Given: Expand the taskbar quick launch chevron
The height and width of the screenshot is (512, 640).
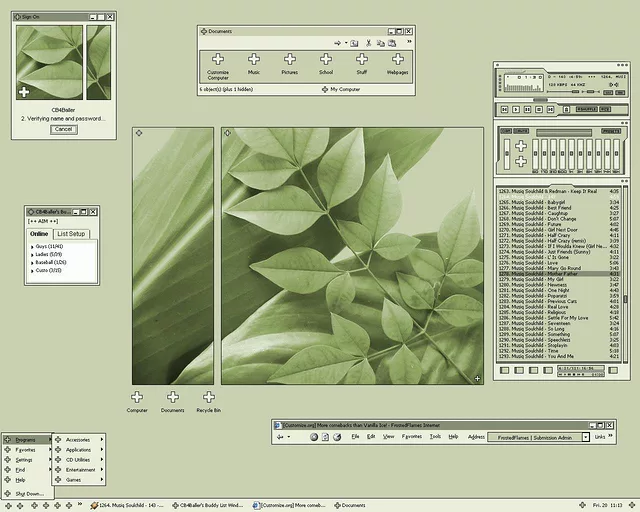Looking at the screenshot, I should coord(80,504).
